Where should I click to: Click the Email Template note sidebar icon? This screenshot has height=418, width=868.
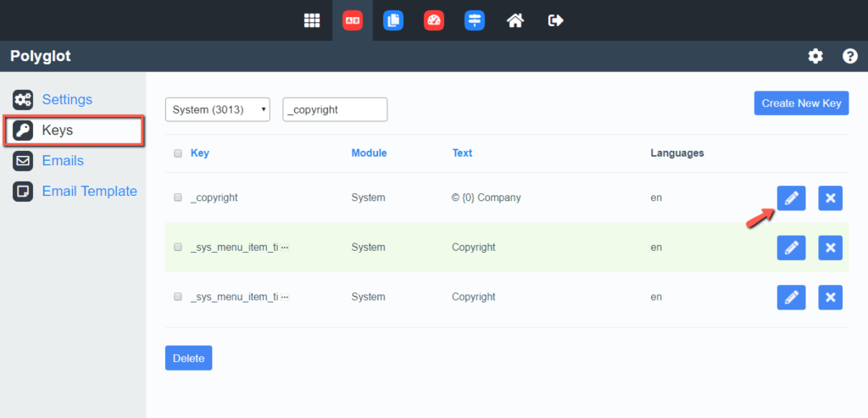click(23, 191)
